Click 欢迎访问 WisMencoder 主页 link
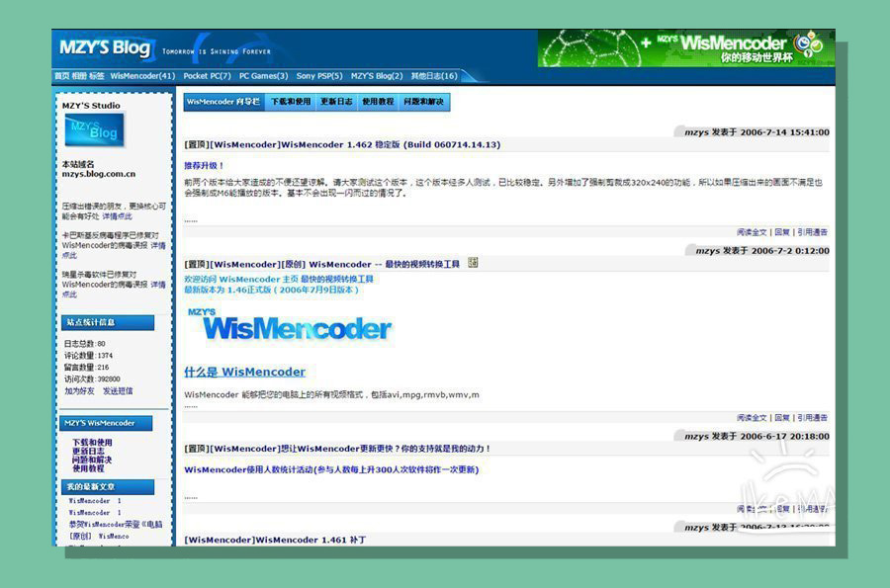This screenshot has width=890, height=588. click(279, 279)
